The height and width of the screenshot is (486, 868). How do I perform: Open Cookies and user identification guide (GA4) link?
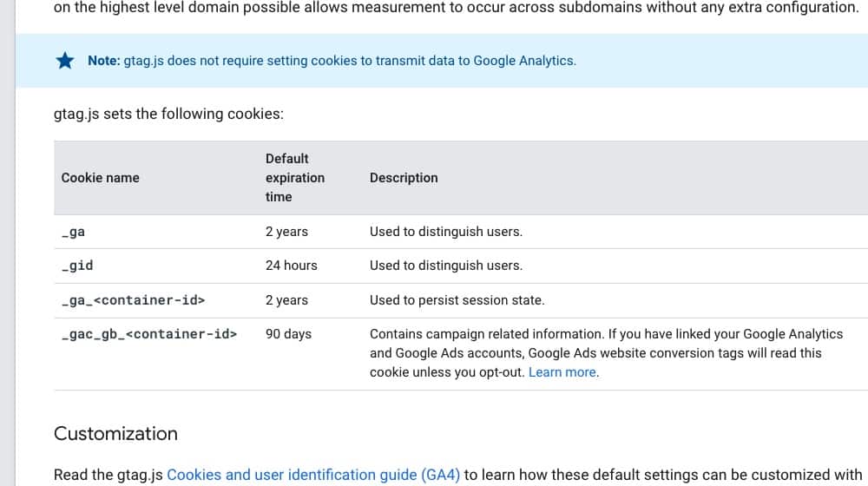tap(313, 475)
